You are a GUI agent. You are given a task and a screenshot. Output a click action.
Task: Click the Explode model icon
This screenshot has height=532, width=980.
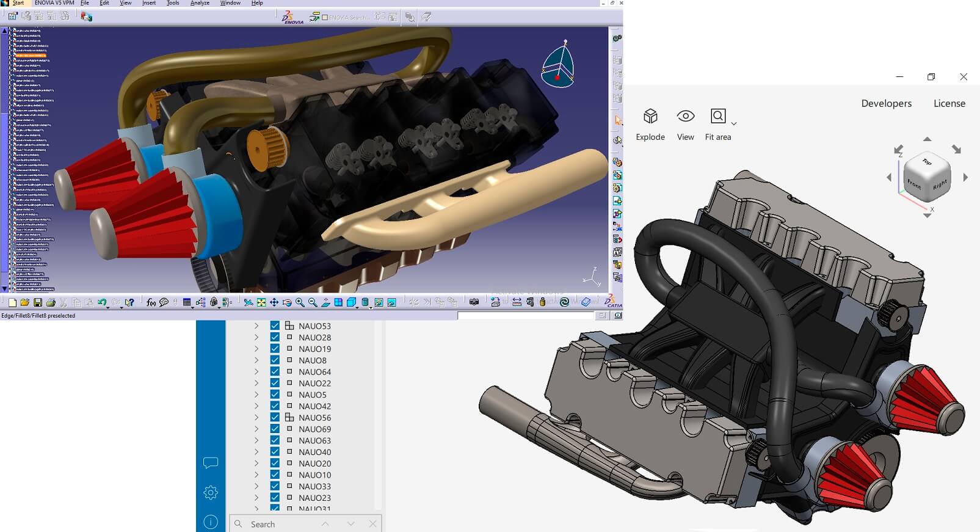[650, 116]
